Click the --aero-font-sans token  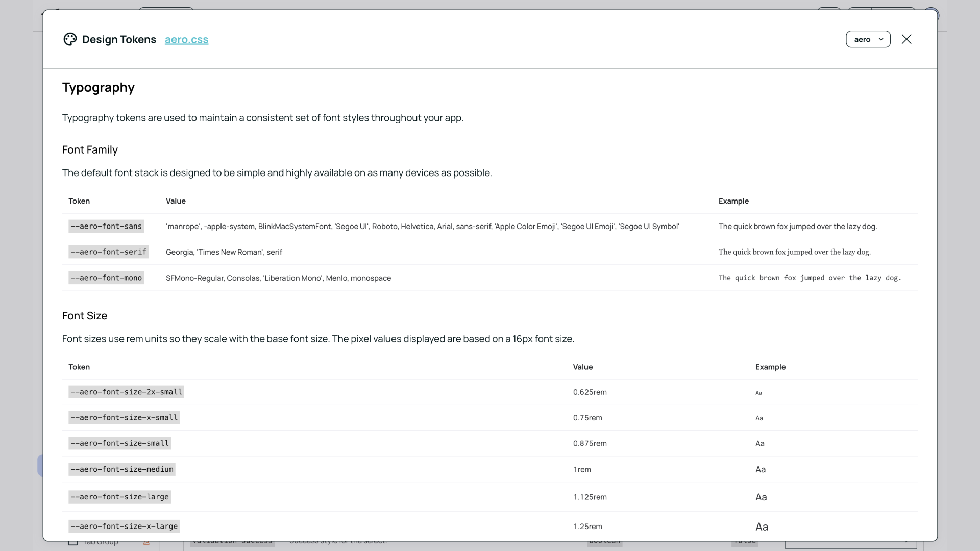[106, 227]
